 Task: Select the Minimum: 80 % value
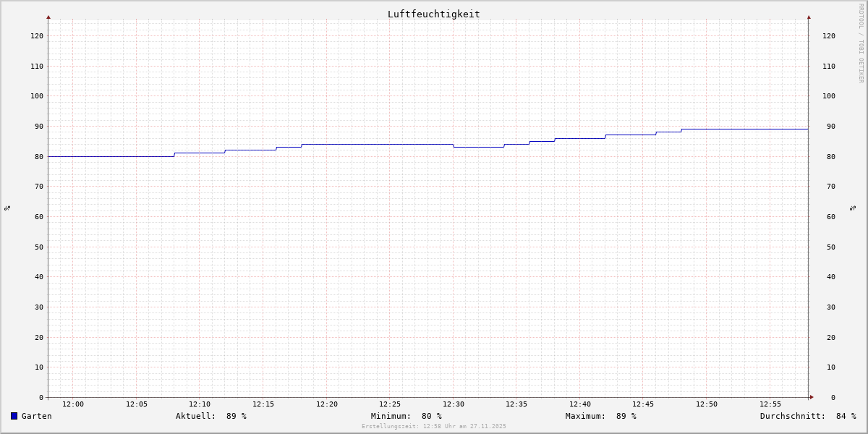tap(406, 416)
